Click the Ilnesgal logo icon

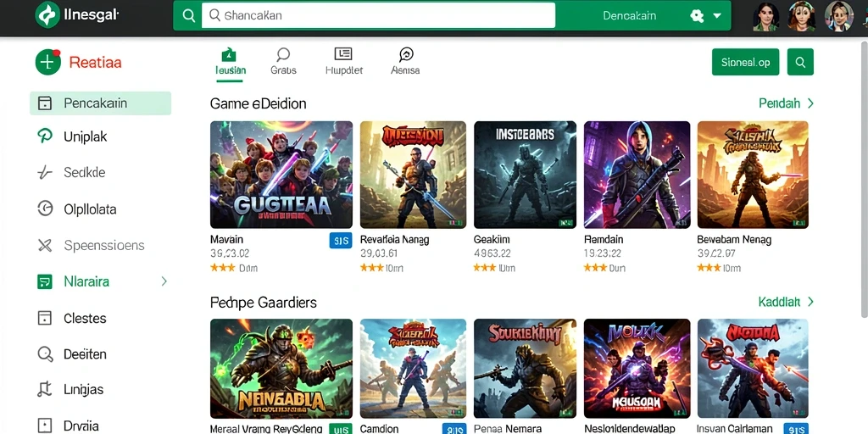pyautogui.click(x=47, y=15)
